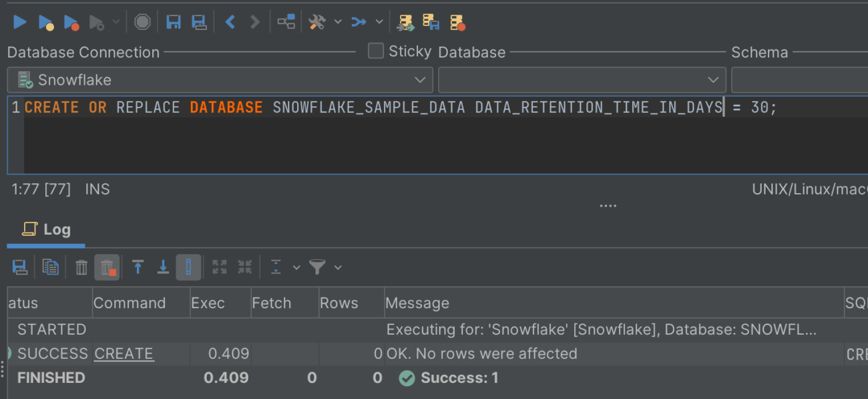This screenshot has width=868, height=399.
Task: Stop the running query
Action: coord(142,21)
